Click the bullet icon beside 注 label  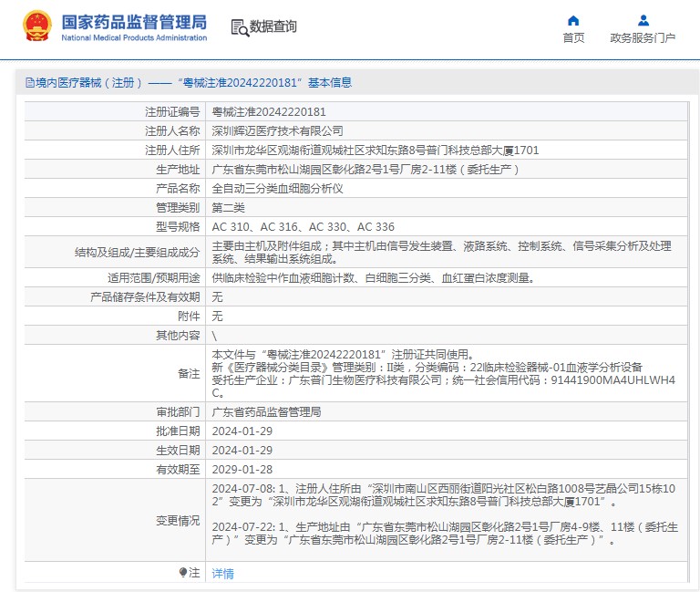[x=182, y=573]
